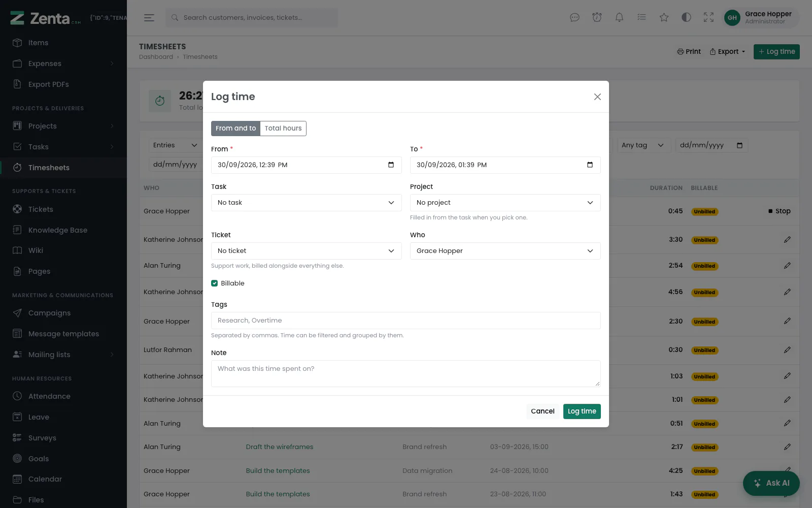Screen dimensions: 812x508
Task: Open the Ticket dropdown
Action: [x=307, y=251]
